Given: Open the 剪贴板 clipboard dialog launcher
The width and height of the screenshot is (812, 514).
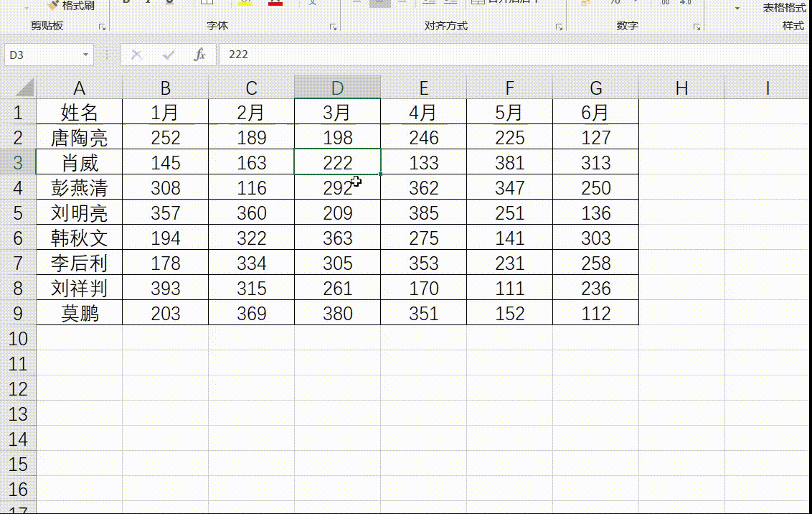Looking at the screenshot, I should coord(102,27).
